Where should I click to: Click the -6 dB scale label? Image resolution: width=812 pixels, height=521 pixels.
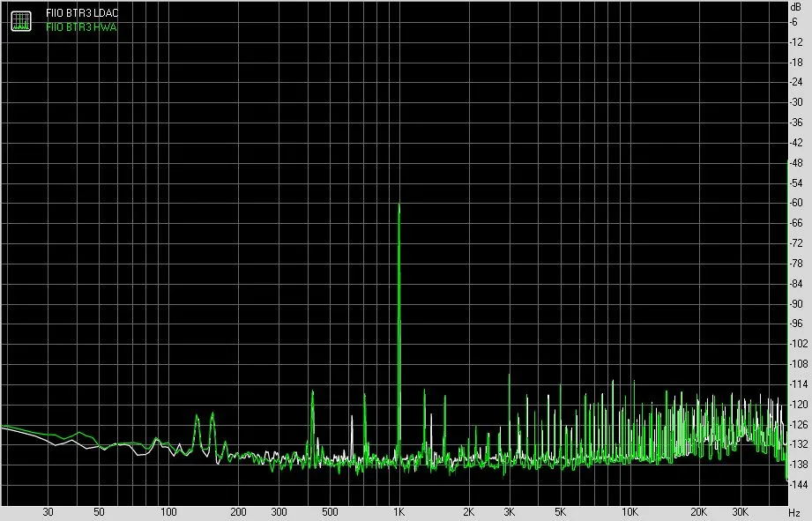794,22
